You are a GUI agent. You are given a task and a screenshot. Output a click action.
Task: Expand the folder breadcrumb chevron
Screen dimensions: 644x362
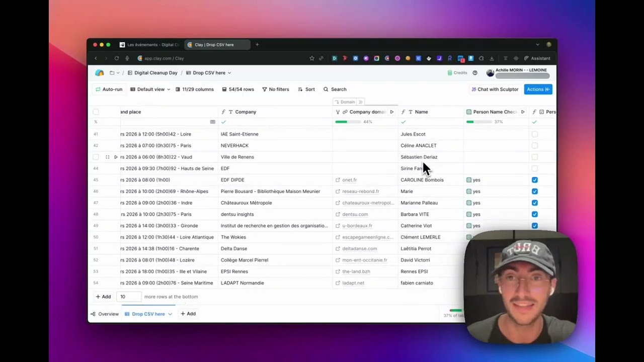tap(118, 73)
